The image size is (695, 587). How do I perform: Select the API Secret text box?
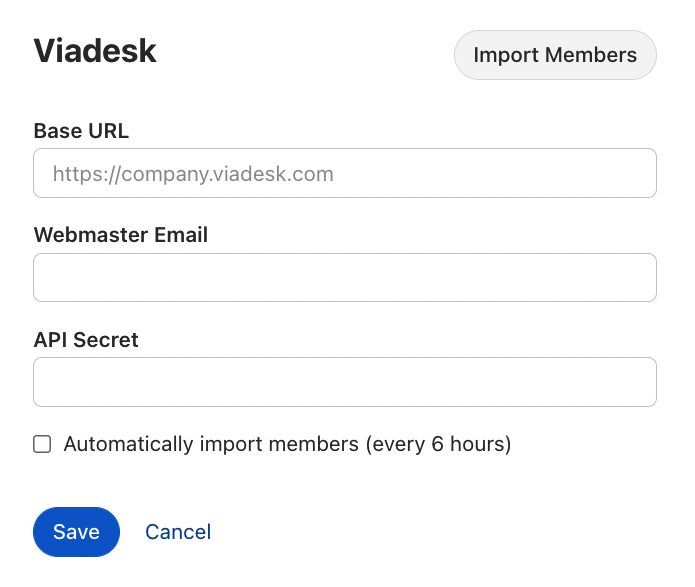(345, 382)
